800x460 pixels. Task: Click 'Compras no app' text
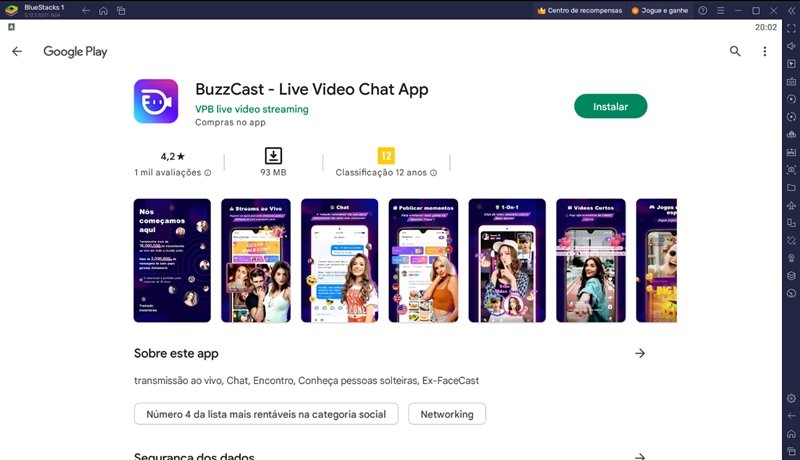point(230,122)
